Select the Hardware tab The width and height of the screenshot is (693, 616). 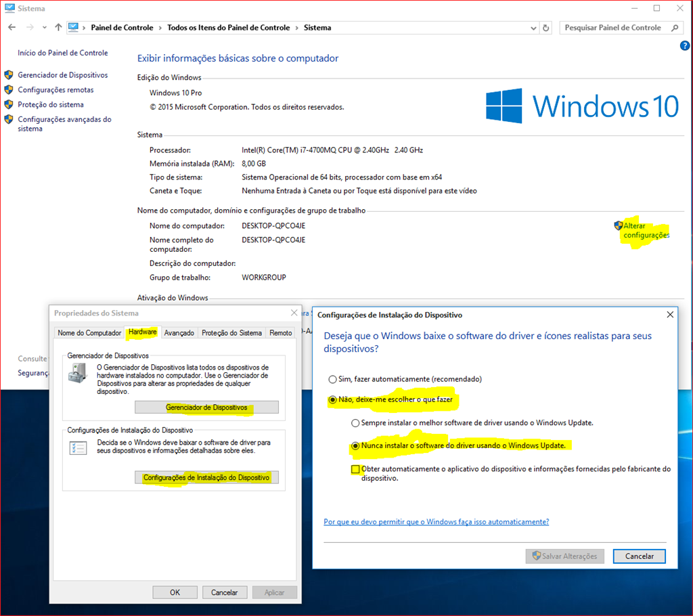[x=142, y=332]
